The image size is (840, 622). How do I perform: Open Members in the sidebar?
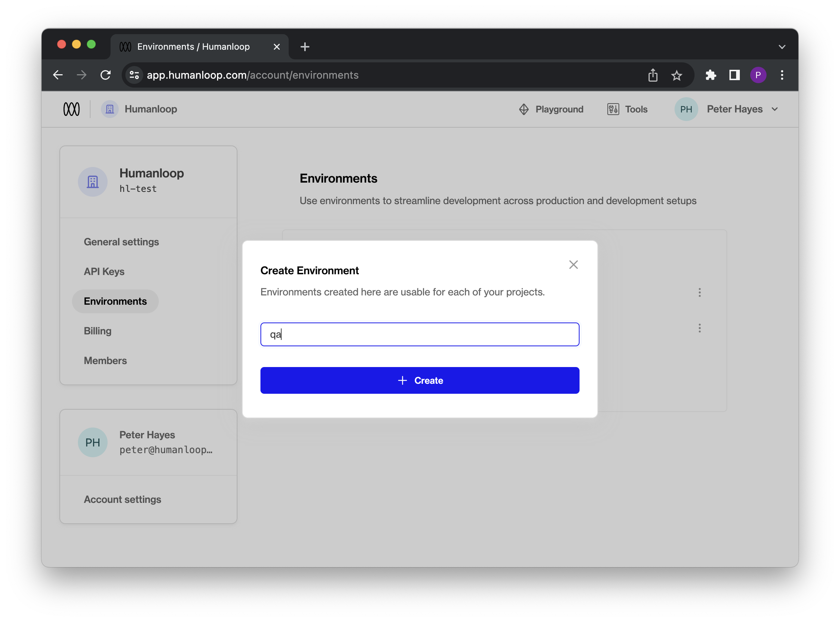(105, 361)
